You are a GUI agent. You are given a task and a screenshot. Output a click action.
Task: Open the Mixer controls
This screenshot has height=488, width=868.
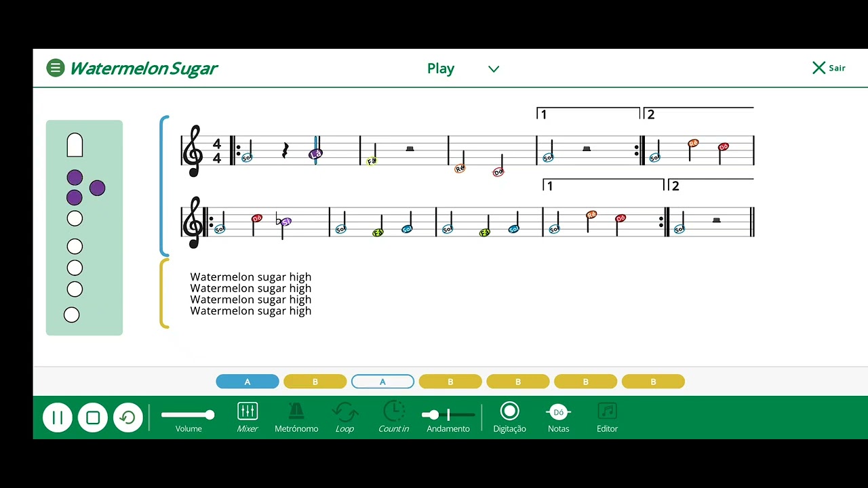(248, 417)
